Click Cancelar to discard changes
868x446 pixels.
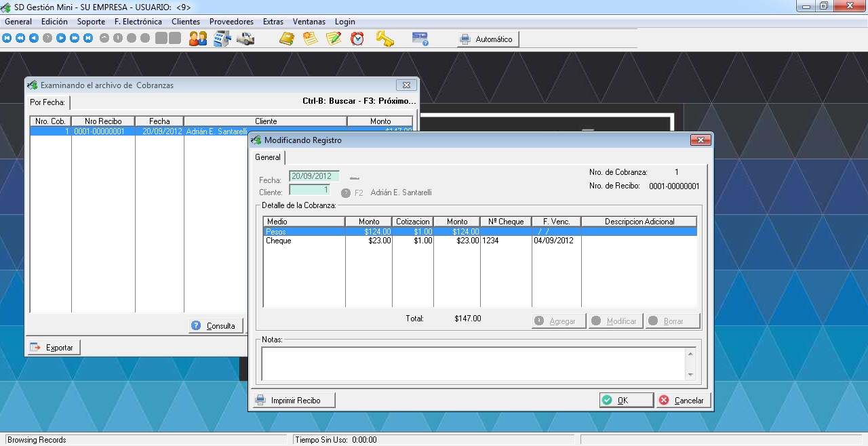pyautogui.click(x=683, y=401)
